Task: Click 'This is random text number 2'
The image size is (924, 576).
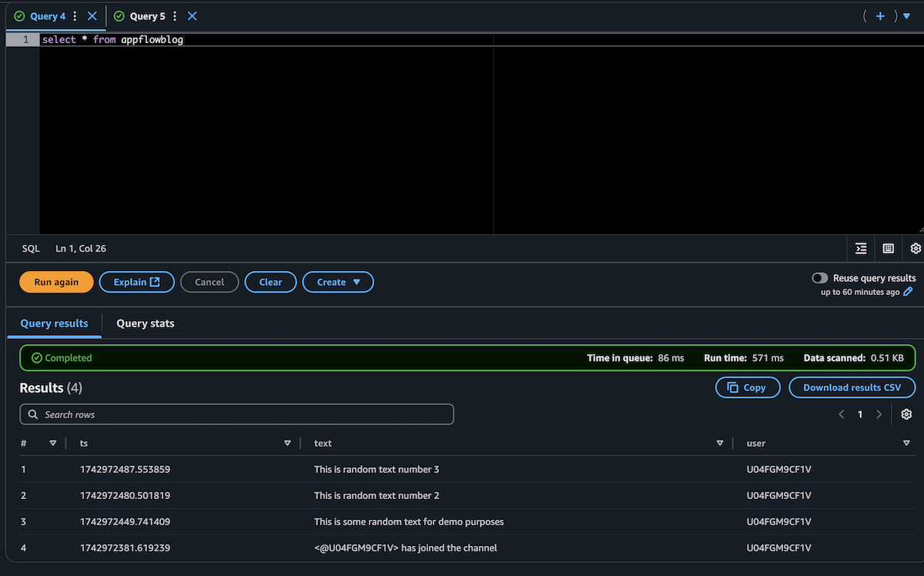Action: pos(377,495)
